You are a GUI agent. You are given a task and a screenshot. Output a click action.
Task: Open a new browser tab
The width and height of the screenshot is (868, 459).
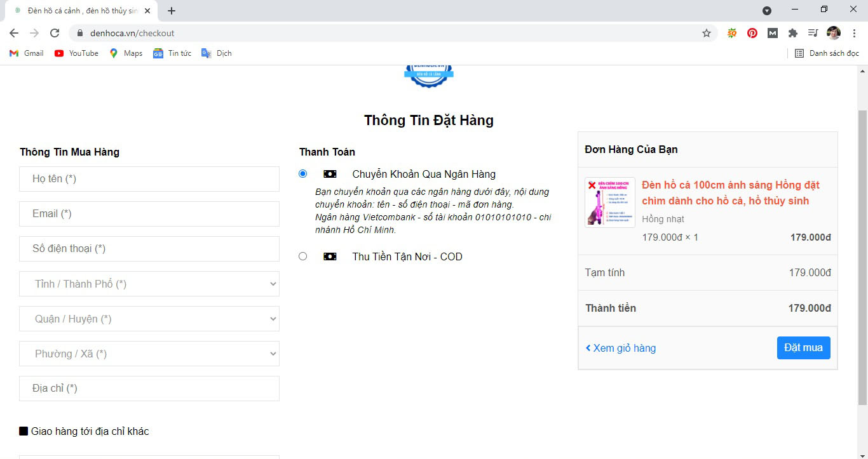click(x=172, y=11)
